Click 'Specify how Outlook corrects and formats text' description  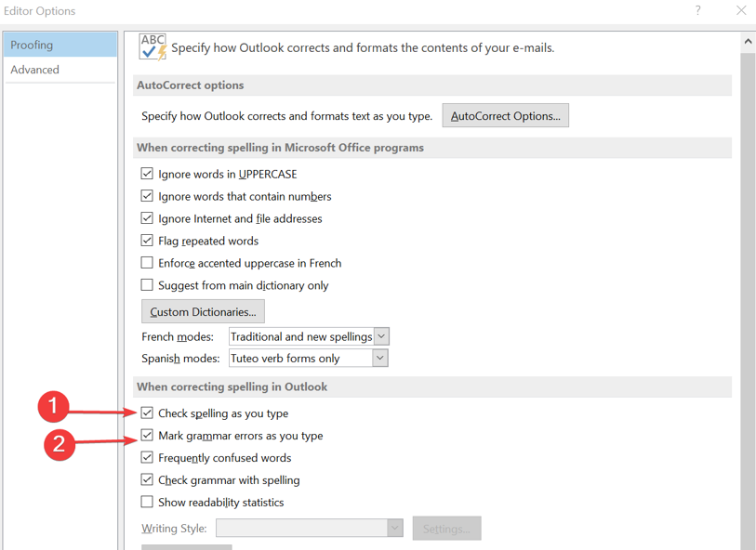[x=287, y=116]
